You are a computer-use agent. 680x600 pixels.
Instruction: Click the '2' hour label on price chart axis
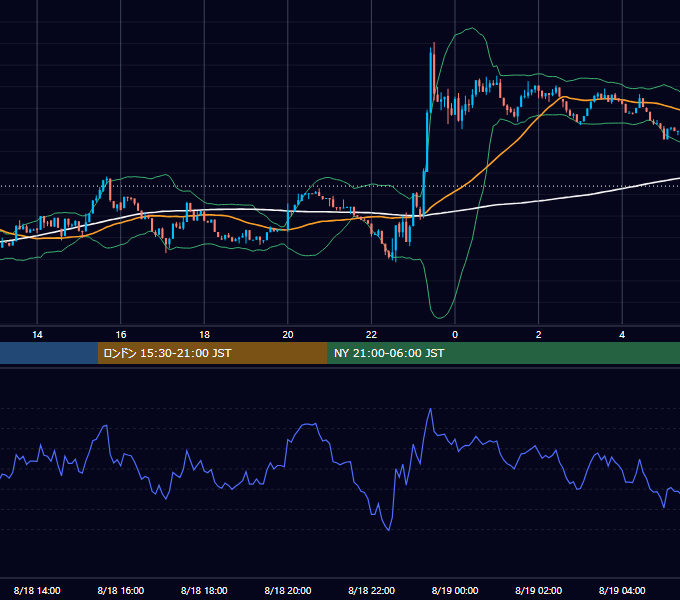[538, 335]
